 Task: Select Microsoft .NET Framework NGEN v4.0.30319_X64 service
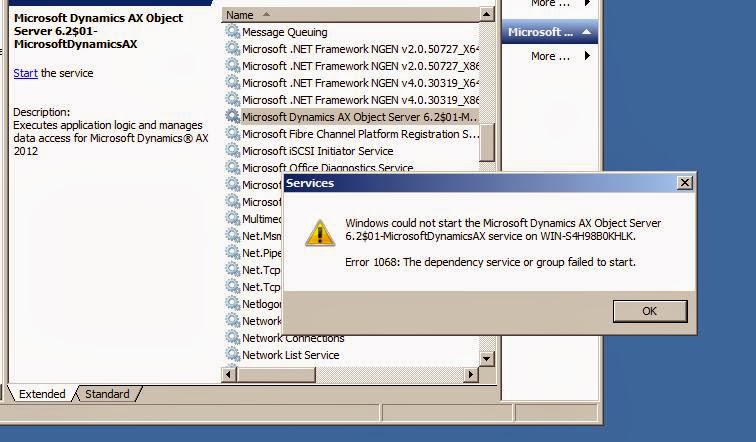360,83
